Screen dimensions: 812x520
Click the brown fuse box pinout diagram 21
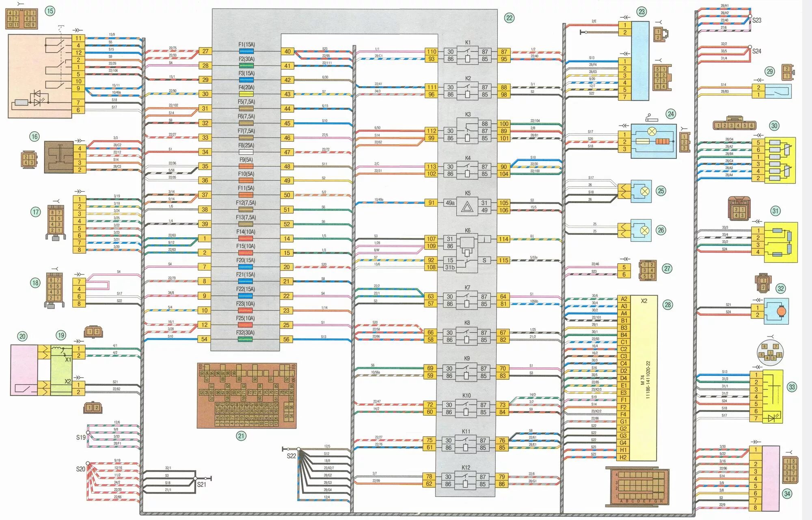pos(247,396)
